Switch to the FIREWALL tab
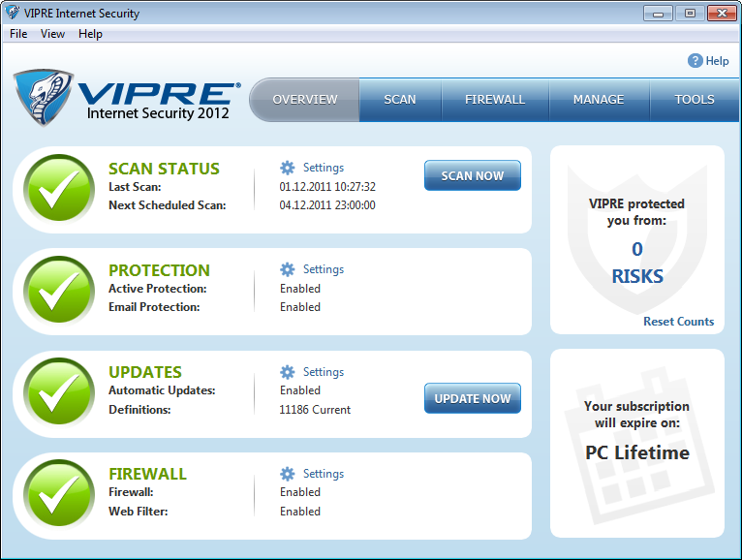Viewport: 742px width, 560px height. click(x=495, y=100)
